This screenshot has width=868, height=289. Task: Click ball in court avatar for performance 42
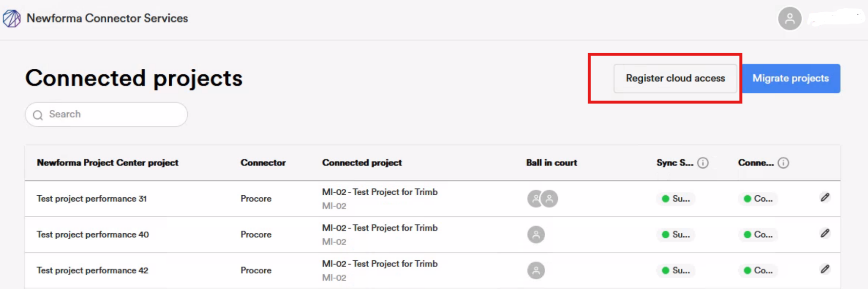tap(536, 270)
